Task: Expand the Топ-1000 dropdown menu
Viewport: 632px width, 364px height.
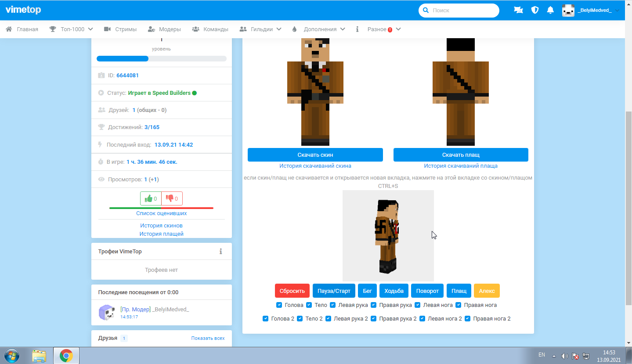Action: (x=71, y=29)
